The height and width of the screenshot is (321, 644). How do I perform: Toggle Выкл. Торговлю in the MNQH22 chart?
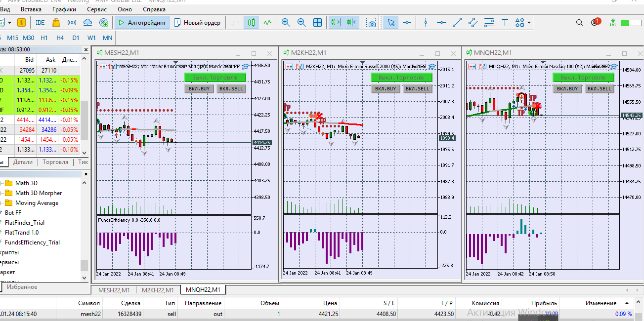click(583, 77)
